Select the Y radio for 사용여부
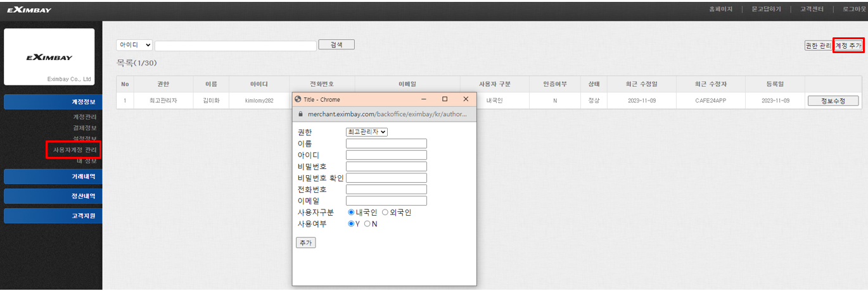This screenshot has height=291, width=868. [351, 224]
